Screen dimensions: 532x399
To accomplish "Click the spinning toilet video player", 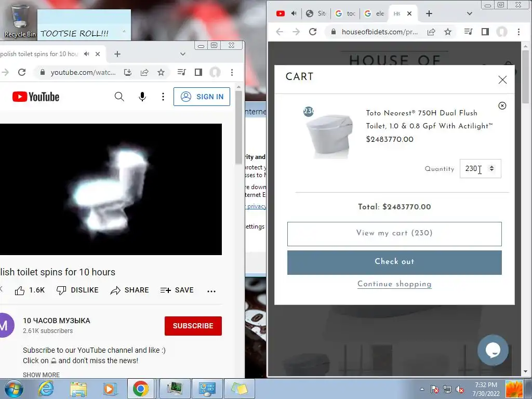I will (x=111, y=189).
